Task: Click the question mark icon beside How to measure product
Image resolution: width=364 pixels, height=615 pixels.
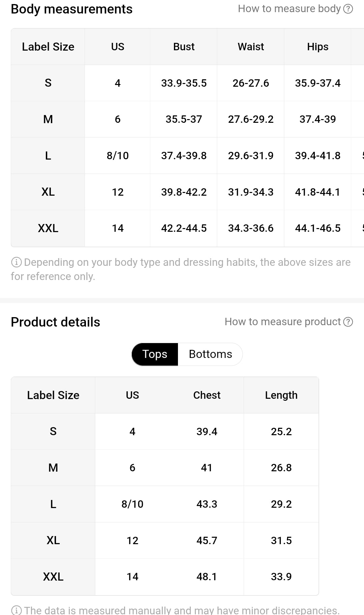Action: click(348, 322)
